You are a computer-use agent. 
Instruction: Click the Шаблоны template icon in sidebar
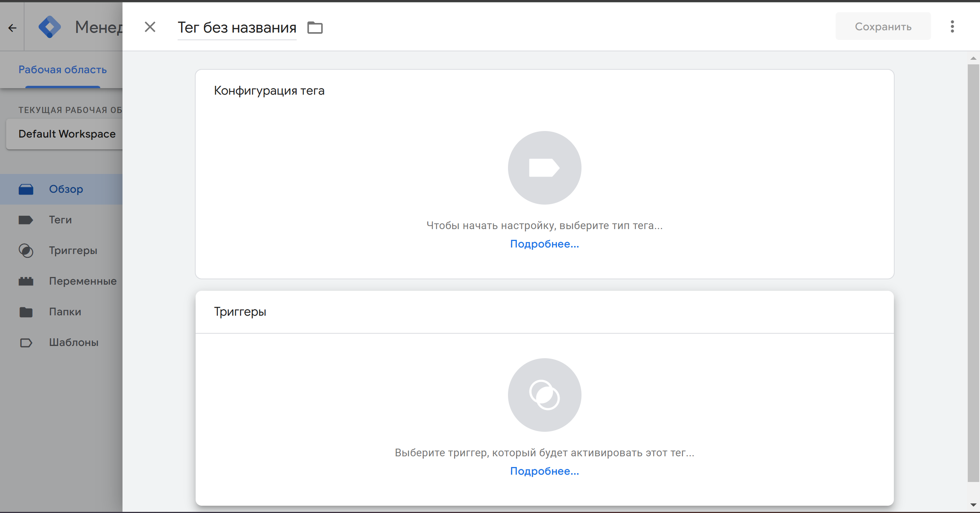point(26,343)
